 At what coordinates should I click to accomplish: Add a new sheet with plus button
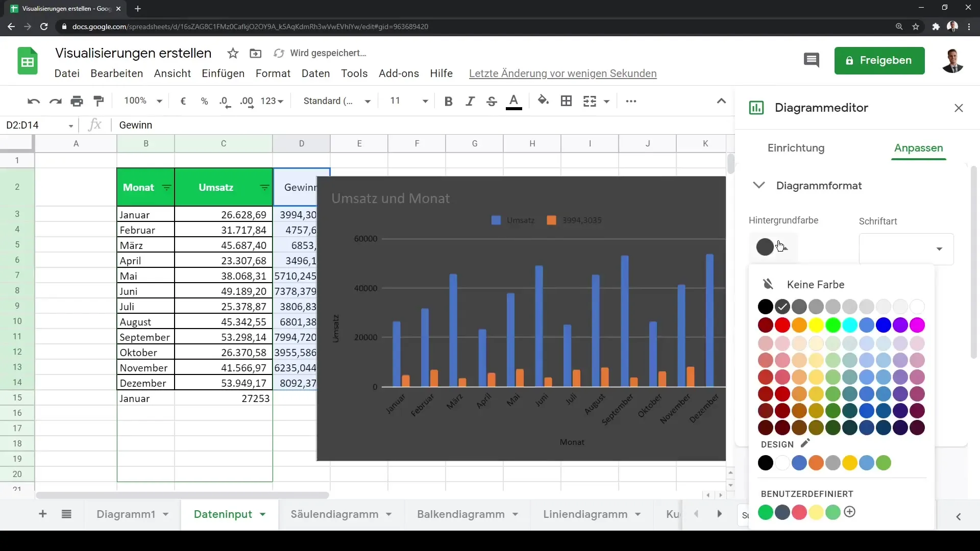(43, 514)
